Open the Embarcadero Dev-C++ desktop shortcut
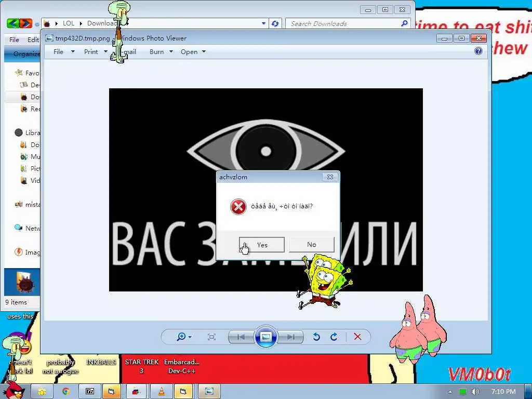Image resolution: width=532 pixels, height=399 pixels. 182,366
